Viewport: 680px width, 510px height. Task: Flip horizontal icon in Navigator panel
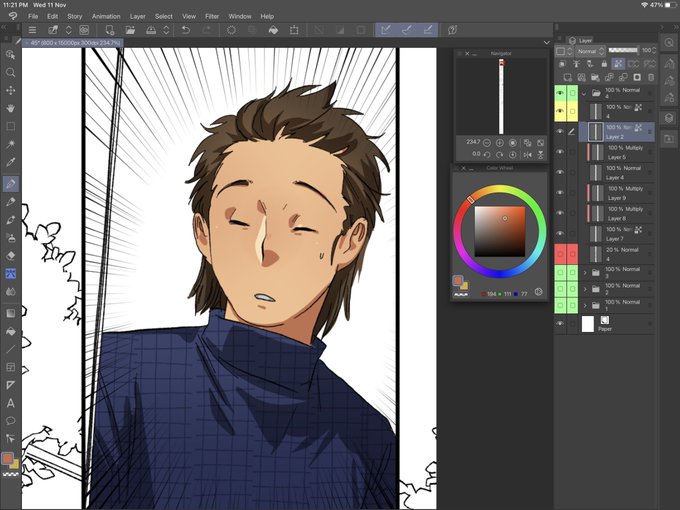[527, 154]
